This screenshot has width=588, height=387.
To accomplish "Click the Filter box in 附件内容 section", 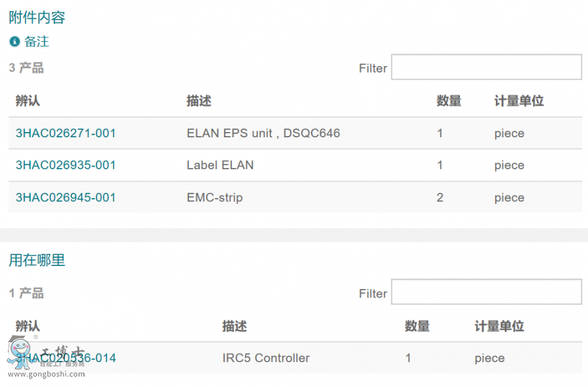I will [x=486, y=67].
